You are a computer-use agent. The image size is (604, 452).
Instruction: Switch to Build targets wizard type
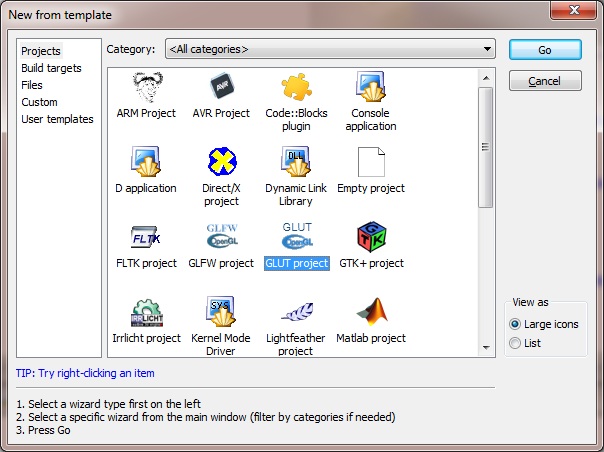point(51,68)
